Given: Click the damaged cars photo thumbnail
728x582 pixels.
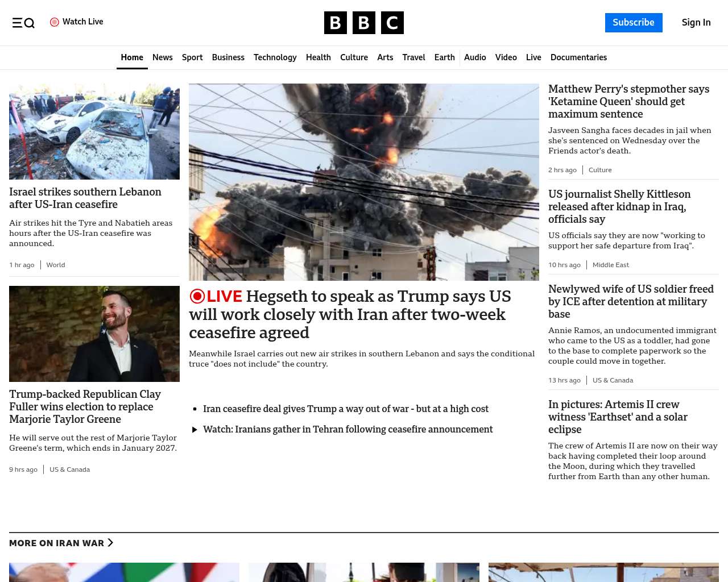Looking at the screenshot, I should coord(94,131).
